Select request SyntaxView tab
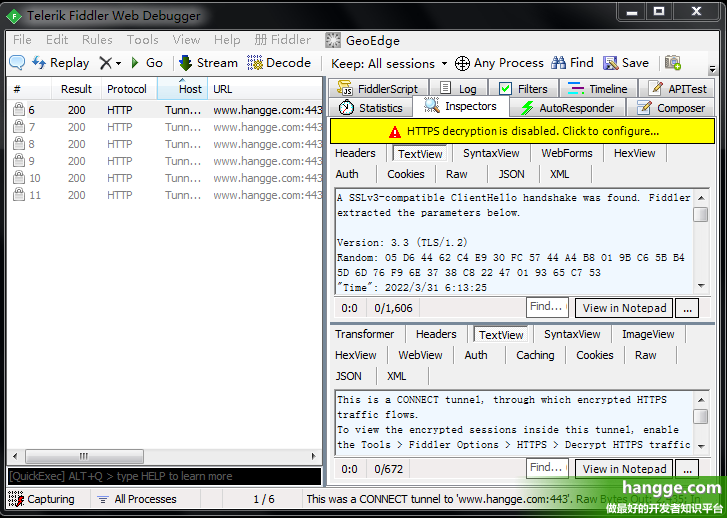The height and width of the screenshot is (518, 727). (491, 153)
